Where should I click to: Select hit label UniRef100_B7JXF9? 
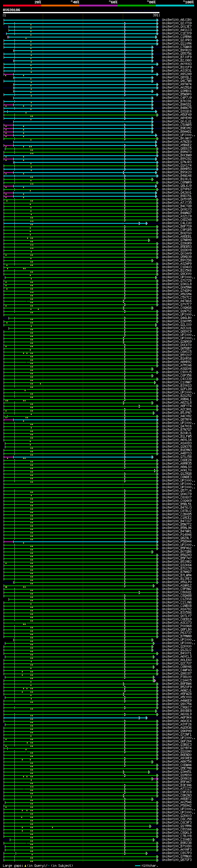(x=176, y=57)
